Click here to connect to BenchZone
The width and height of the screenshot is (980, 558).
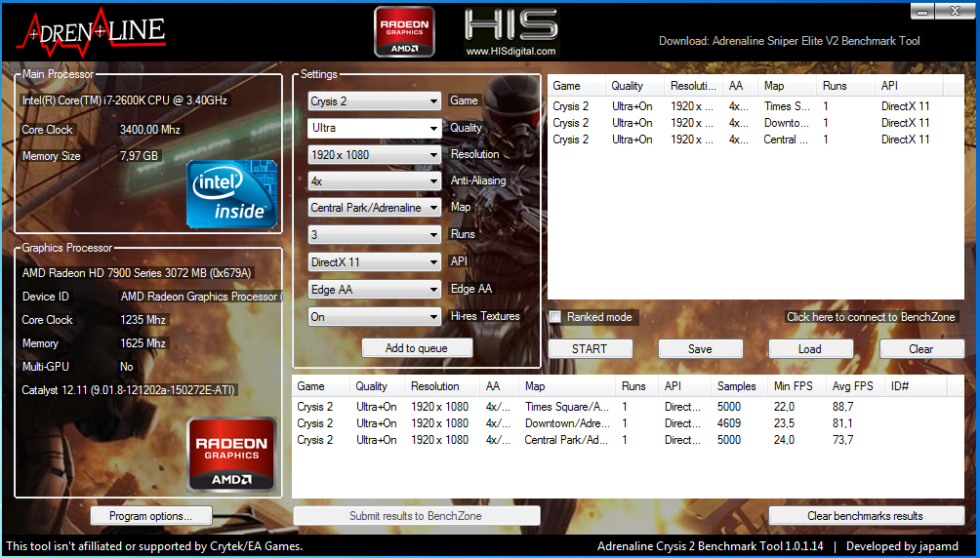[x=870, y=317]
